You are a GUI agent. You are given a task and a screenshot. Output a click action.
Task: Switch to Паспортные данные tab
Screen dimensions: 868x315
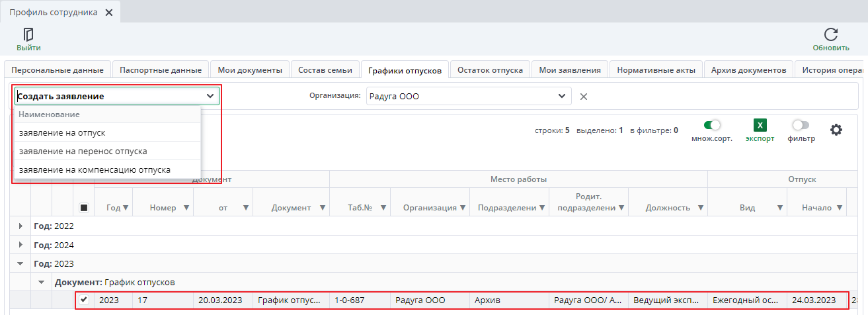pyautogui.click(x=161, y=69)
